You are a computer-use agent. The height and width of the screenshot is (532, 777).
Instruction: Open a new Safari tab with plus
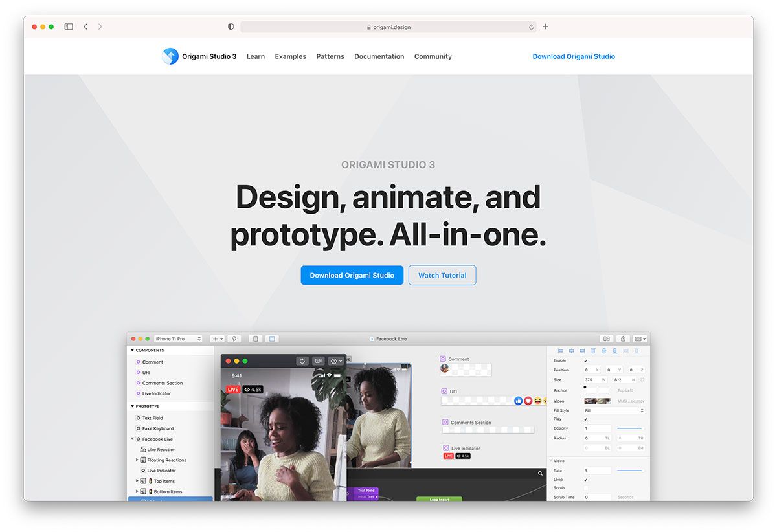pyautogui.click(x=545, y=27)
